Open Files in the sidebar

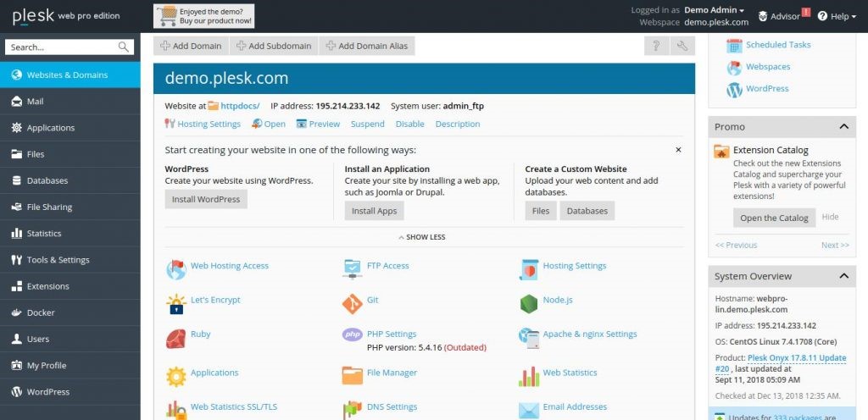coord(70,154)
